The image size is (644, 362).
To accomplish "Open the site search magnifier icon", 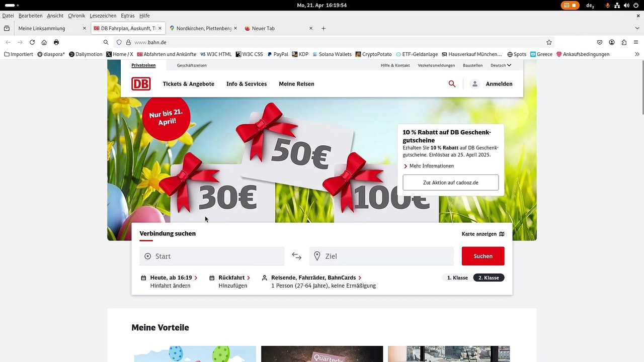I will click(452, 84).
